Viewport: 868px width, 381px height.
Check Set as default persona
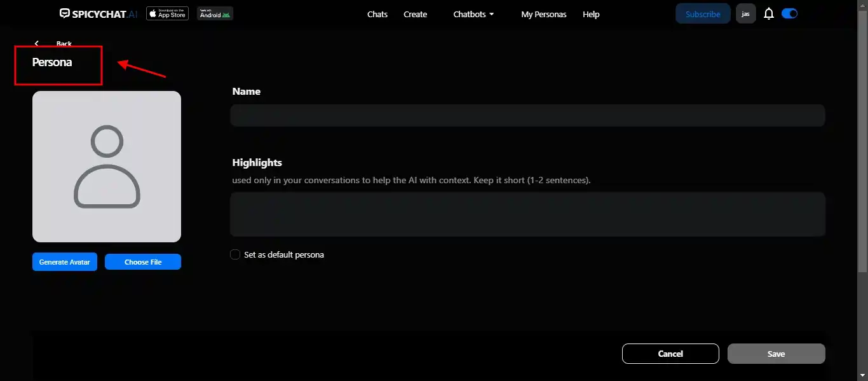235,254
